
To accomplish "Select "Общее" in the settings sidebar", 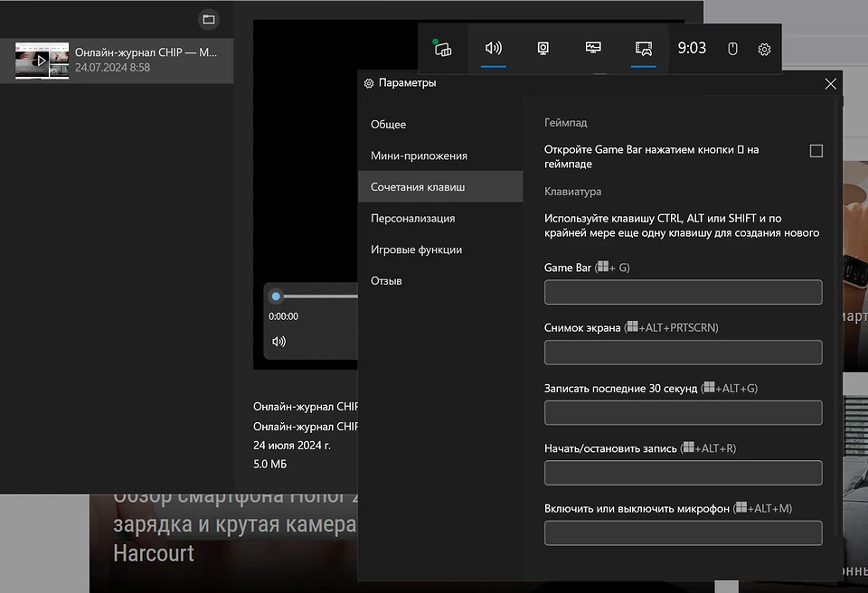I will point(388,124).
